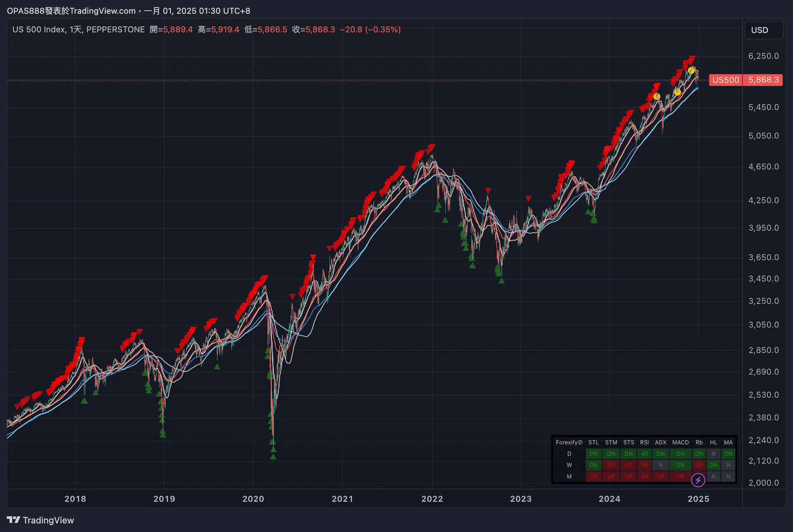Click the 2019 label on the time axis
793x532 pixels.
click(164, 499)
